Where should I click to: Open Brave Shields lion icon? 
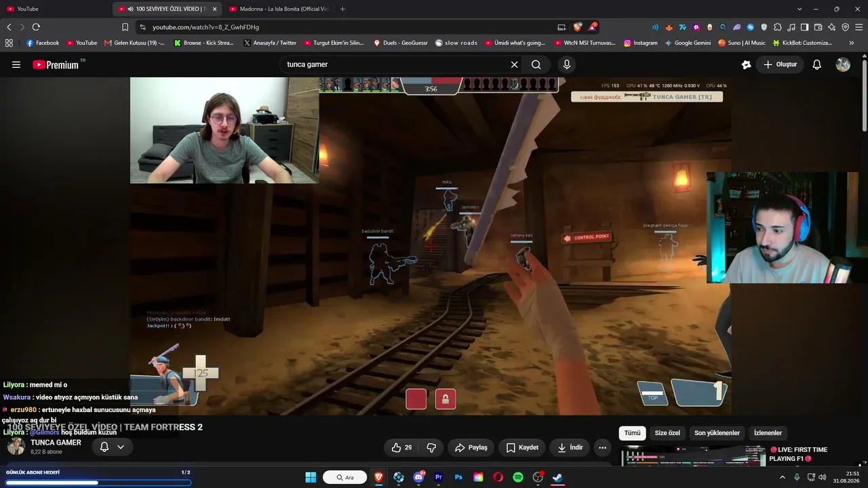577,27
